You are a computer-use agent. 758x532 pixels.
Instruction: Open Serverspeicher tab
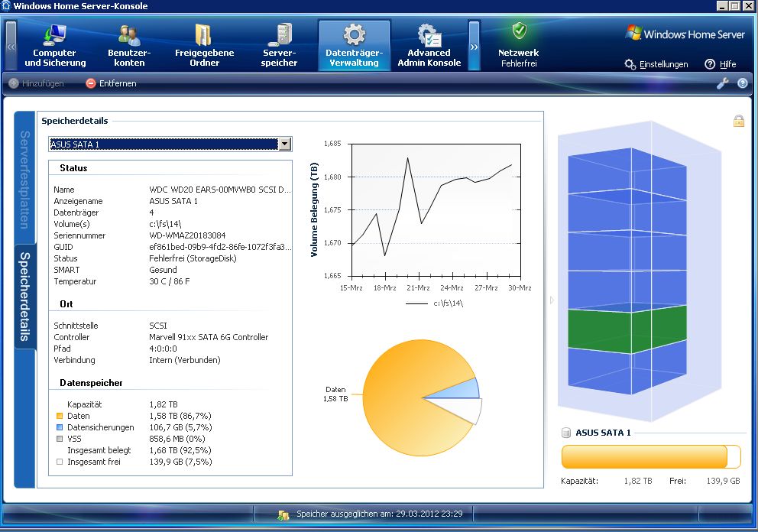click(x=279, y=45)
